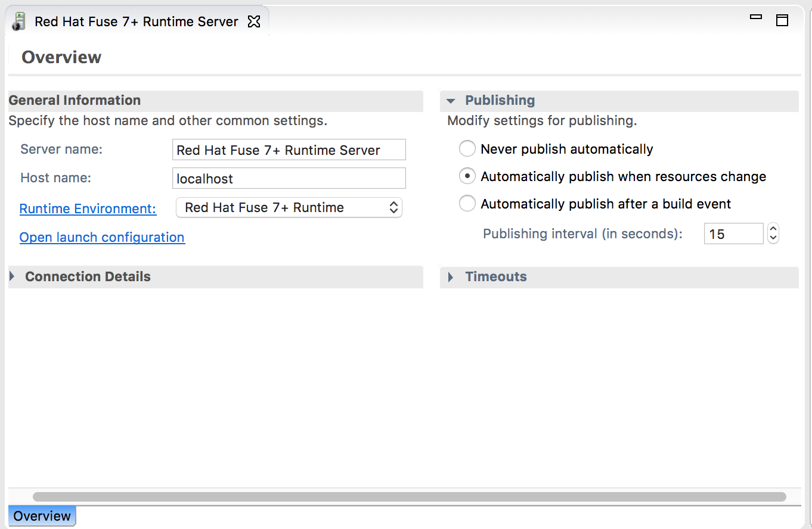Click the Server name text field
Image resolution: width=812 pixels, height=529 pixels.
(289, 150)
